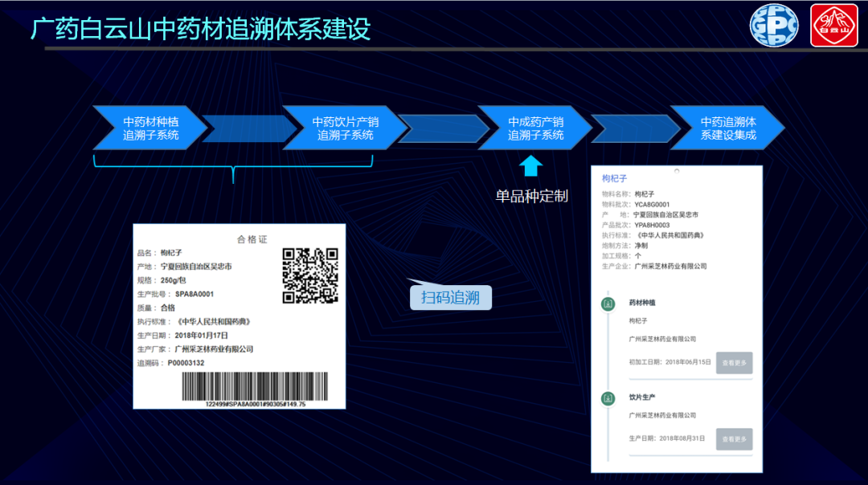This screenshot has width=868, height=485.
Task: Click the 生产日期 2018年08月31日 entry
Action: [667, 438]
